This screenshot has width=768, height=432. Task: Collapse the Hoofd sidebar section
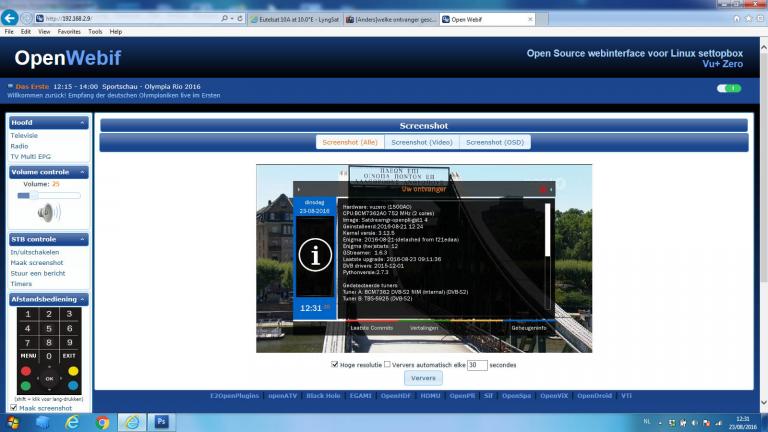(84, 122)
